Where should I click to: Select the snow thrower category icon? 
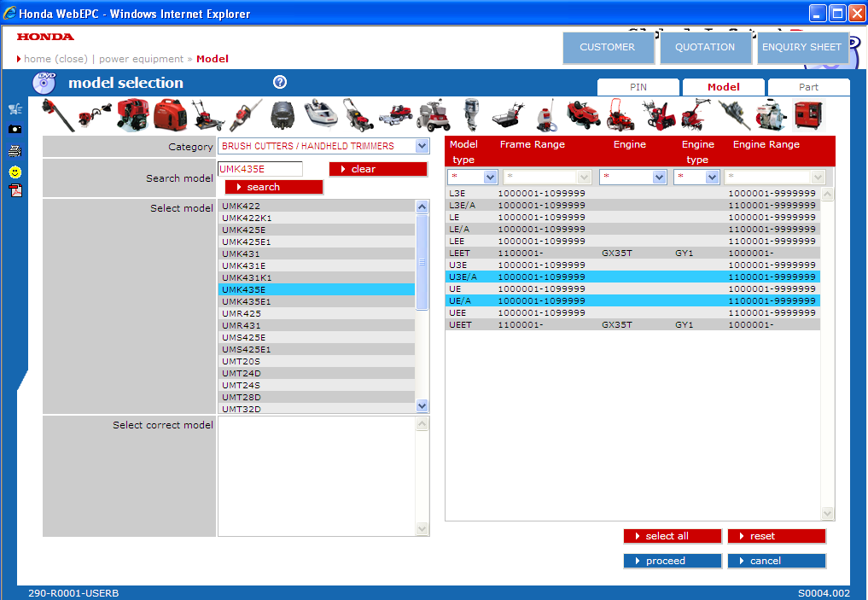click(659, 115)
